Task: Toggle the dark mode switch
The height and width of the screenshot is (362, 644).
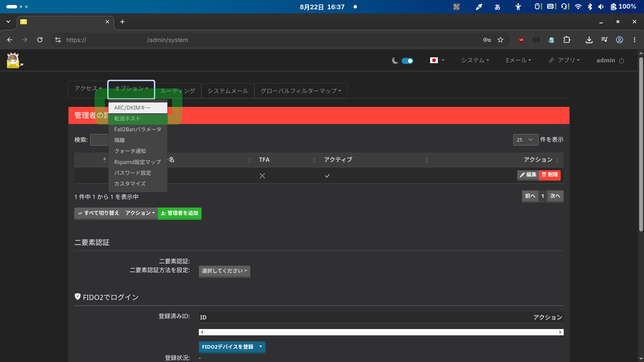Action: pos(407,61)
